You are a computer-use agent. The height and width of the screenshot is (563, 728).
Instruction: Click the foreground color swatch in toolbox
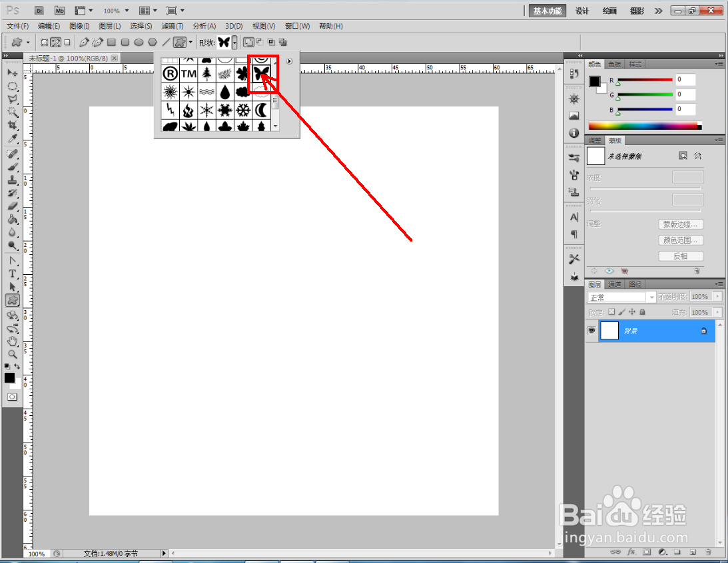[9, 377]
